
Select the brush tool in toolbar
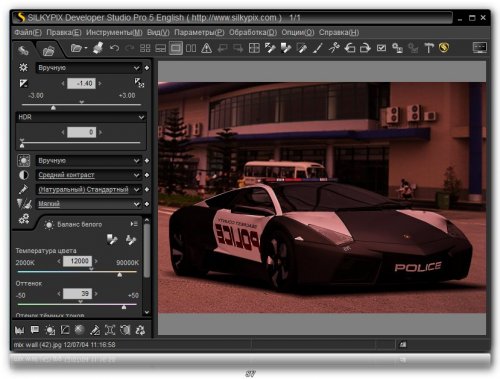[318, 48]
